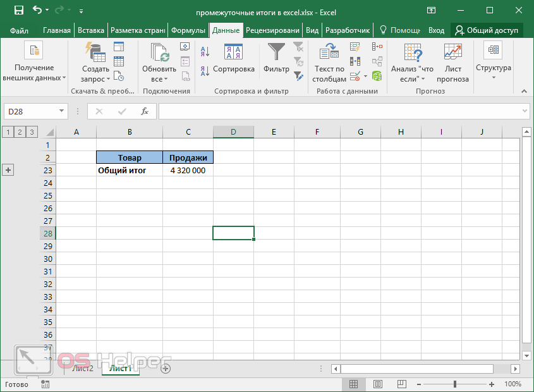Click the Вход sign-in link

[x=436, y=30]
